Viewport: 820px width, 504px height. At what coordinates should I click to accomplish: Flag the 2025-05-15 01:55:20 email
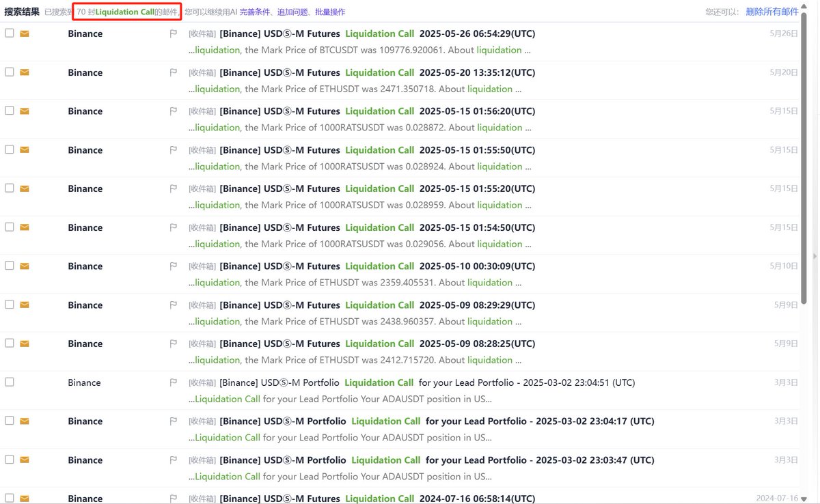point(173,189)
